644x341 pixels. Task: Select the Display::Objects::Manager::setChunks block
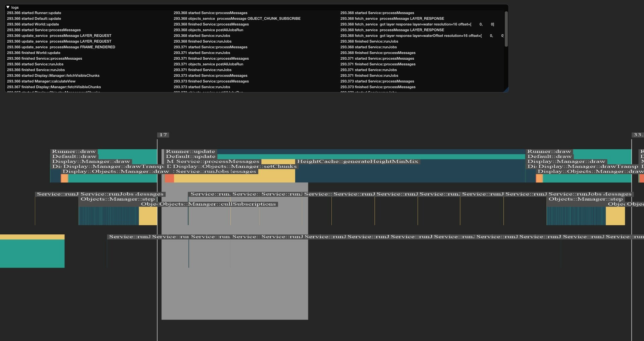[234, 167]
